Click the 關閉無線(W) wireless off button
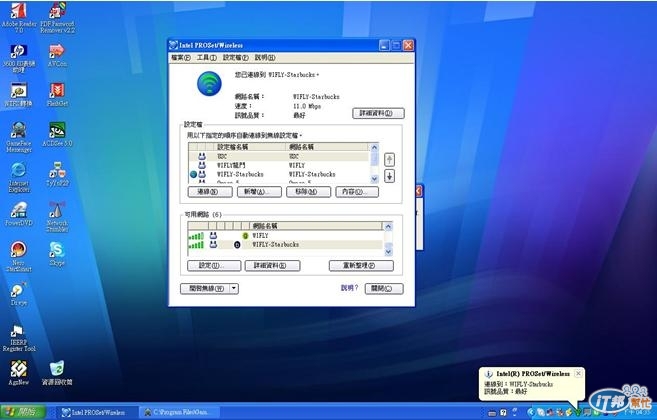Viewport: 657px width, 420px height. tap(205, 288)
